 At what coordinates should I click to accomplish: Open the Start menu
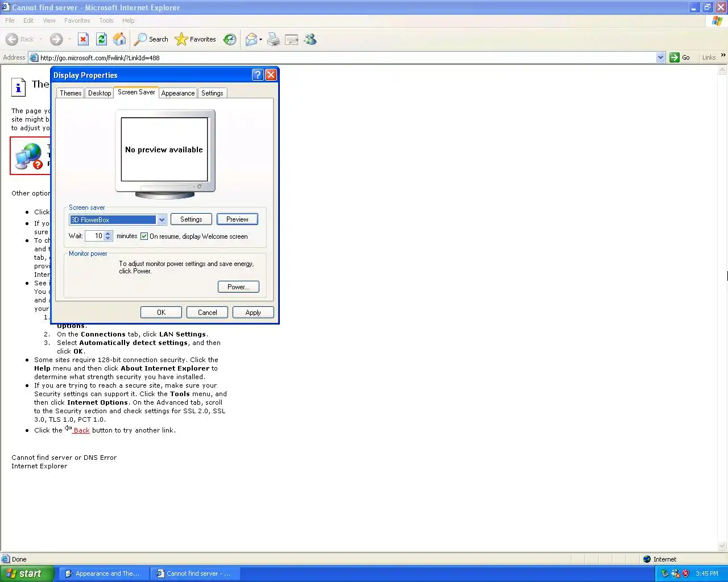tap(27, 573)
